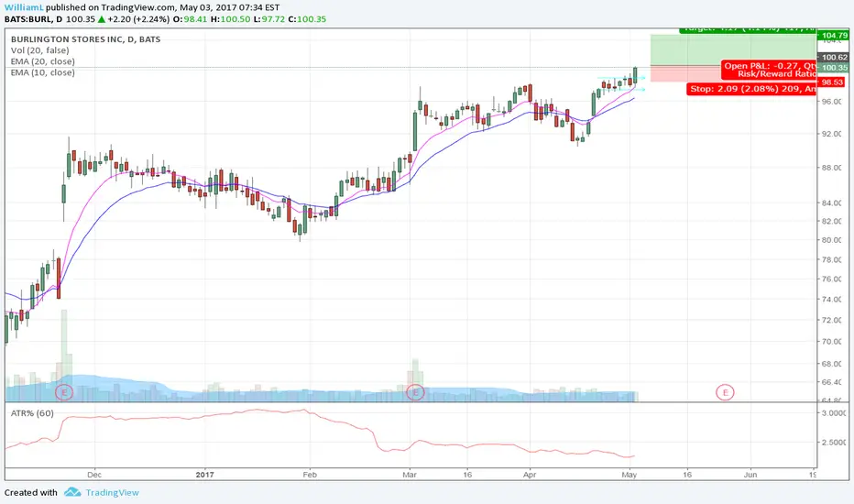Select the BURLINGTON STORES INC, D, BATS title
This screenshot has width=854, height=504.
pos(85,39)
